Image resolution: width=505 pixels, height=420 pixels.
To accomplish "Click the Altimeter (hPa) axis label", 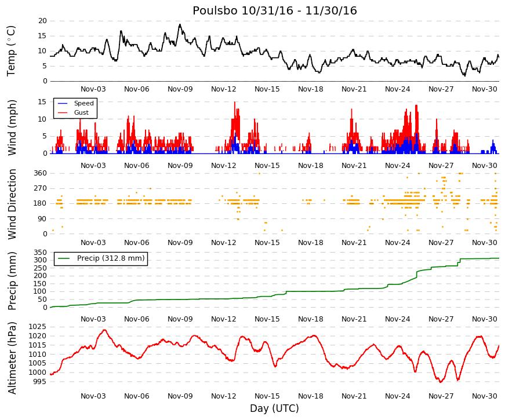I will point(12,358).
